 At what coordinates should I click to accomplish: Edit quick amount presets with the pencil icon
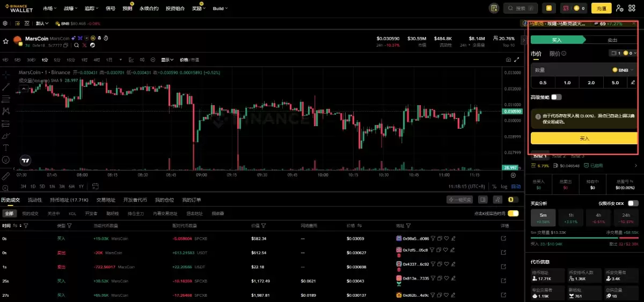[633, 83]
